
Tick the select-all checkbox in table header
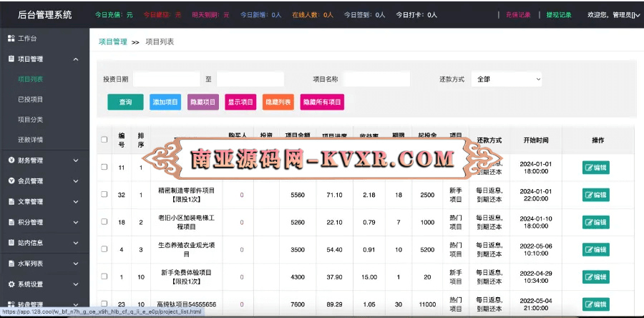click(x=104, y=140)
